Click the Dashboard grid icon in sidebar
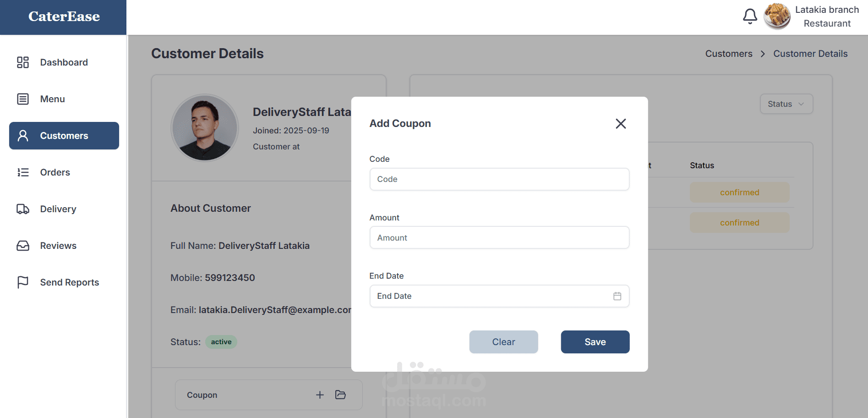Image resolution: width=868 pixels, height=418 pixels. [x=23, y=62]
